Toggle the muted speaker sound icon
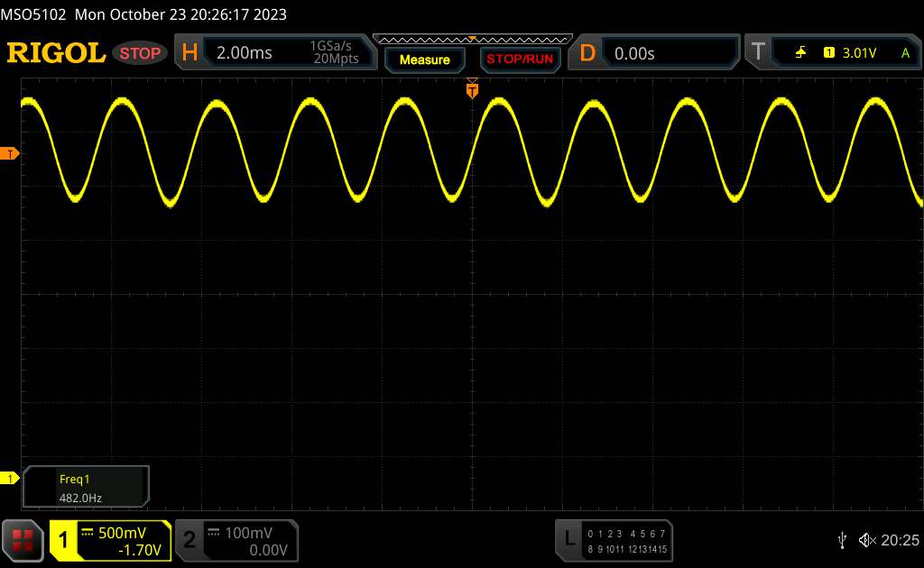The image size is (924, 568). coord(867,540)
